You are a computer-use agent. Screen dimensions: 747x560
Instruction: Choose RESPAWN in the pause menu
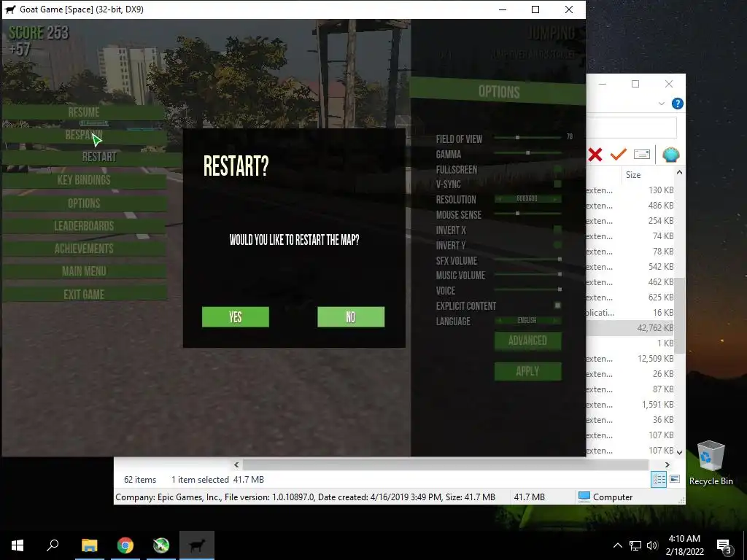tap(84, 135)
